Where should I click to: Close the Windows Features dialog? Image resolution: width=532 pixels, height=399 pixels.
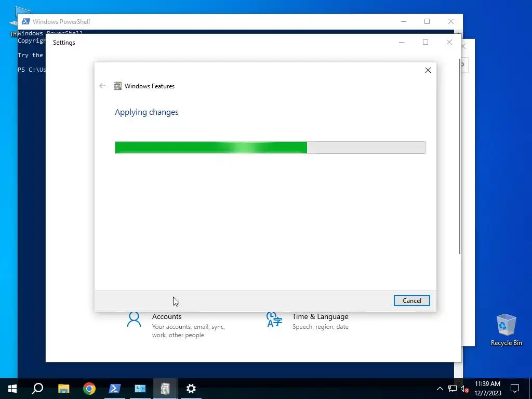pyautogui.click(x=428, y=70)
